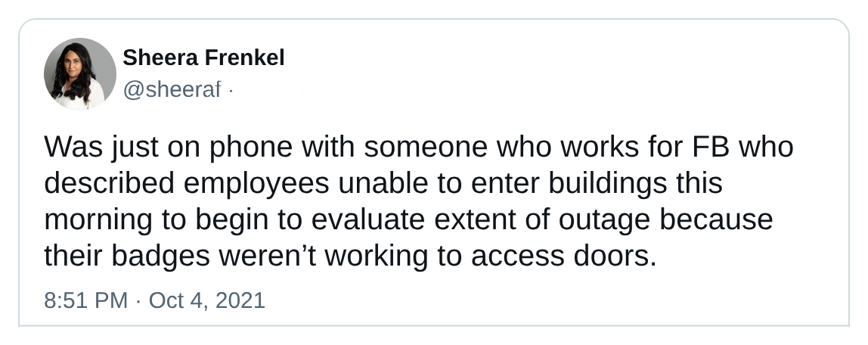
Task: Click the word "buildings" in the tweet
Action: (x=608, y=185)
